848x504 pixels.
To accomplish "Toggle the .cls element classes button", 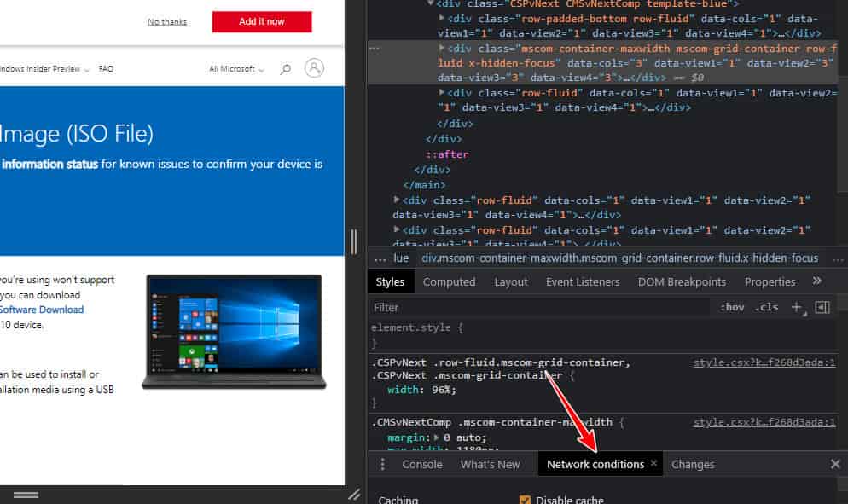I will (x=766, y=307).
